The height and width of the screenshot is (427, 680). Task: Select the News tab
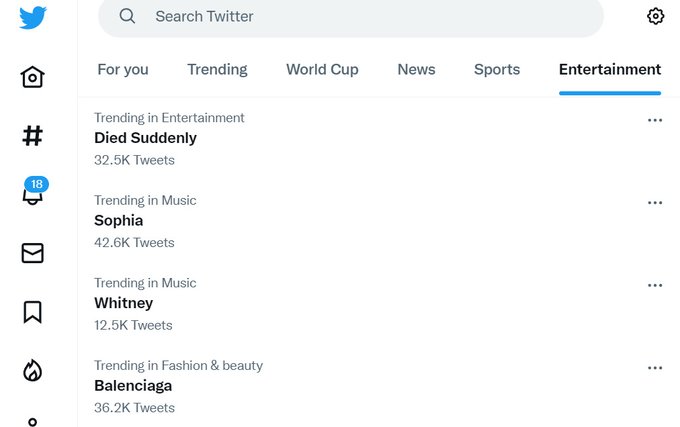[416, 69]
